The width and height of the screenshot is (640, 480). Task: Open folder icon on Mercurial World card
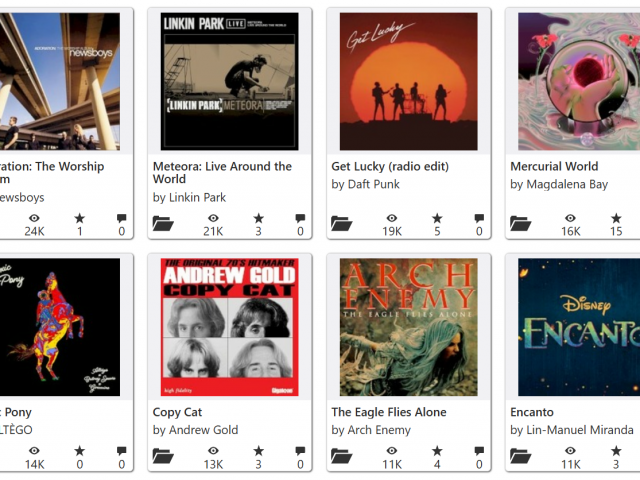pyautogui.click(x=520, y=223)
